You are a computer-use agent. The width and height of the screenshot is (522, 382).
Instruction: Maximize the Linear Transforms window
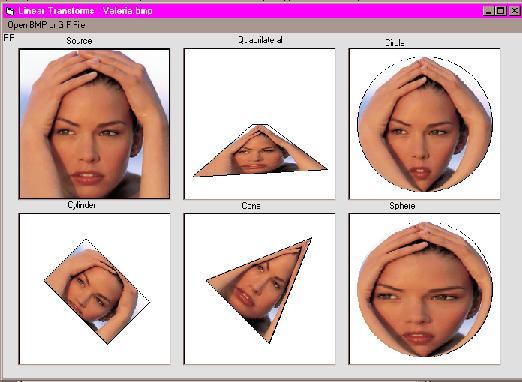point(500,11)
